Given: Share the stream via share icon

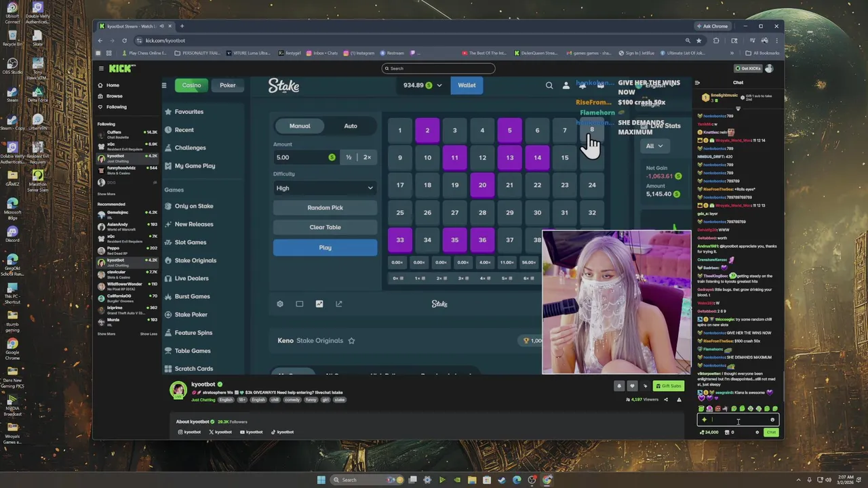Looking at the screenshot, I should (665, 399).
